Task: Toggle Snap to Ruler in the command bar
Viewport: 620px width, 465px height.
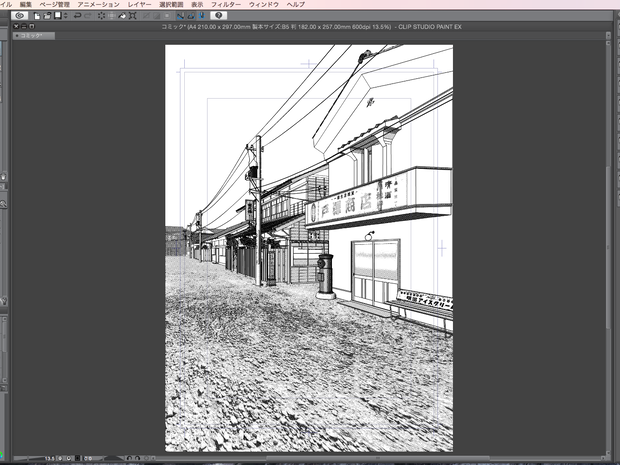Action: pyautogui.click(x=180, y=16)
